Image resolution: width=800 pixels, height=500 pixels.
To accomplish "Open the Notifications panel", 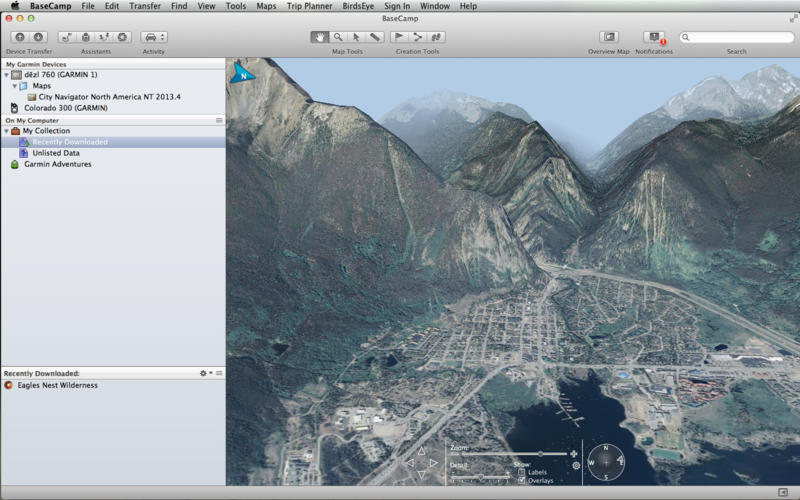I will pyautogui.click(x=654, y=37).
